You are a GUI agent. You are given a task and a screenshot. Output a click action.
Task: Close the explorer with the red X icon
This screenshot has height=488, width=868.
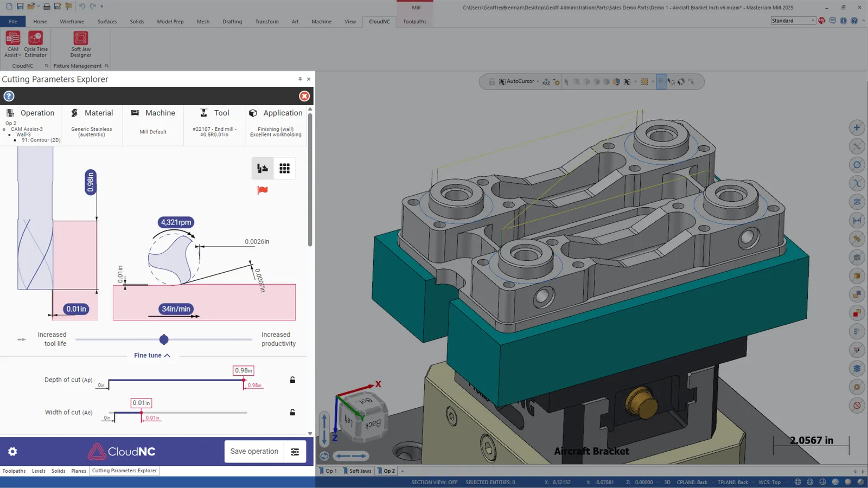click(x=304, y=96)
